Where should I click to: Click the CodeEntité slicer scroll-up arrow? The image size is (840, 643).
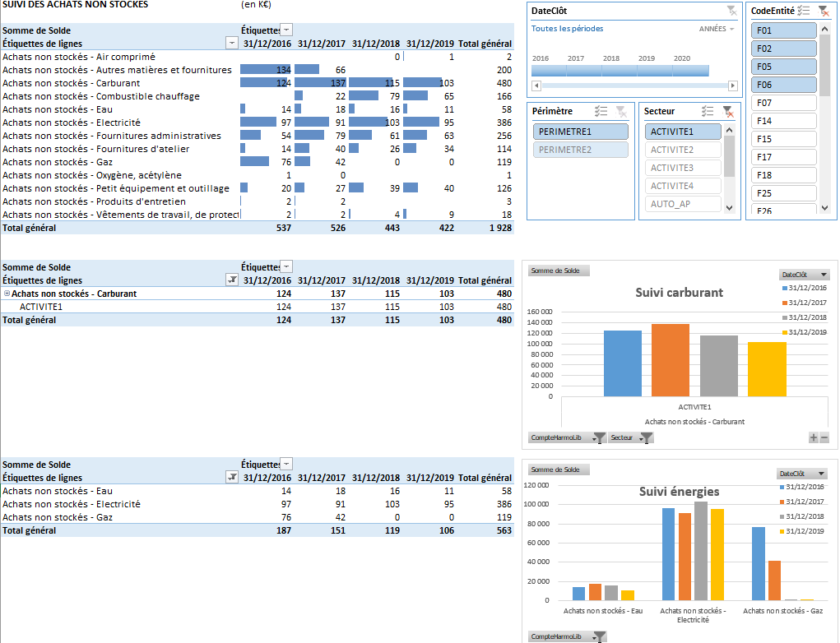click(x=824, y=29)
